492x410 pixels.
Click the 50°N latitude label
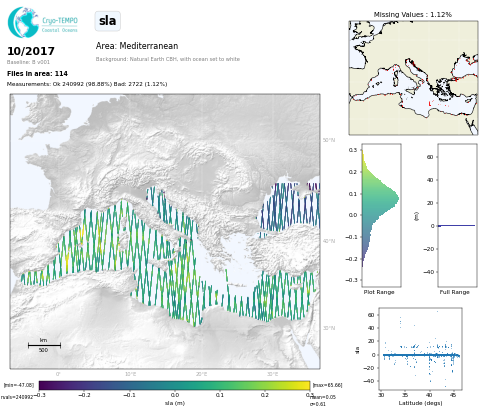coord(329,140)
